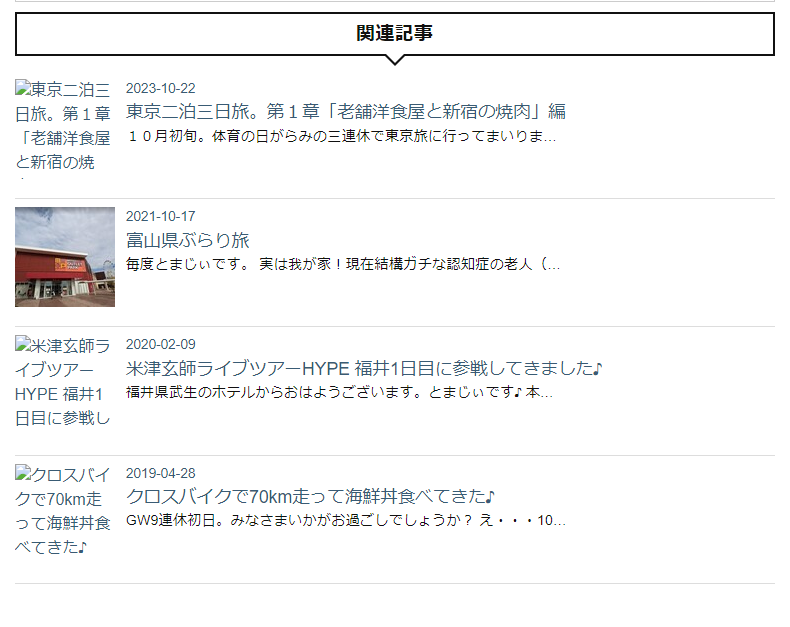Screen dimensions: 790x627
Task: Open article 東京二泊三日旅。第1章「老舗洋食屋と新宿の焼肉」編
Action: click(x=346, y=111)
